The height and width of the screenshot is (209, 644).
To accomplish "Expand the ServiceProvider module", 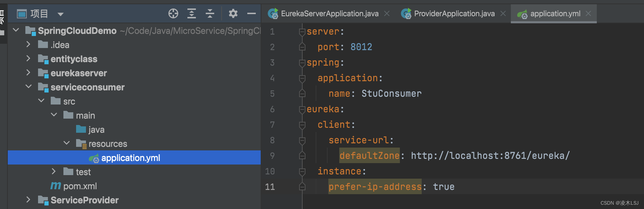I will coord(29,199).
